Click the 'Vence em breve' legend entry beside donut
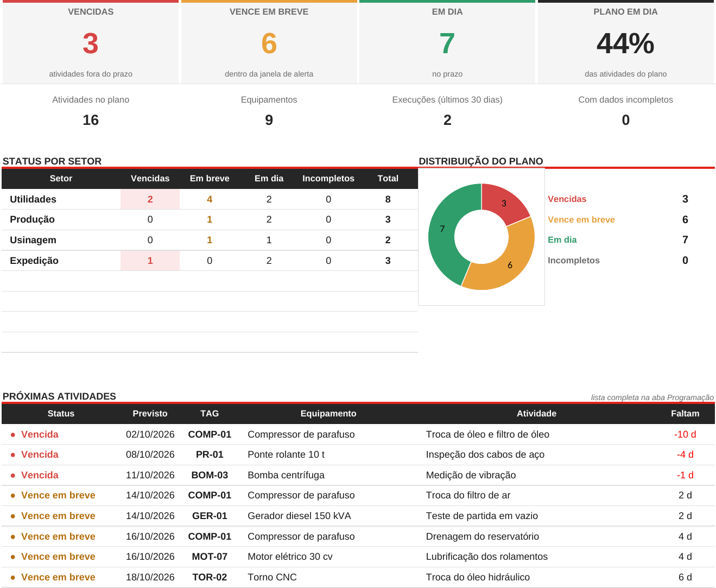716x588 pixels. [581, 220]
